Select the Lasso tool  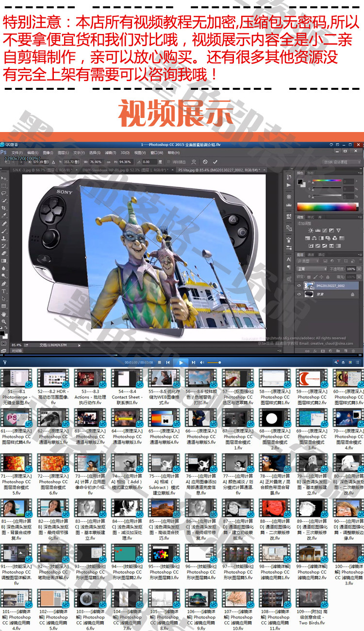coord(4,193)
